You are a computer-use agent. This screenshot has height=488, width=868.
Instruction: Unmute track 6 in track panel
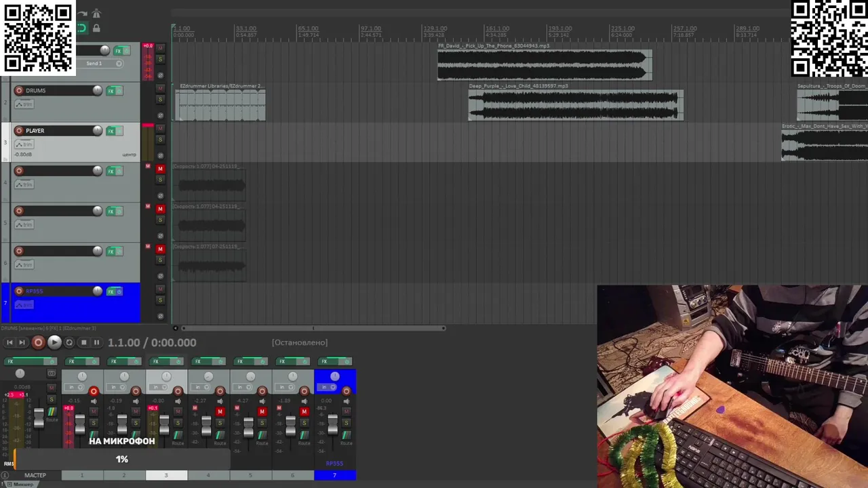click(160, 249)
